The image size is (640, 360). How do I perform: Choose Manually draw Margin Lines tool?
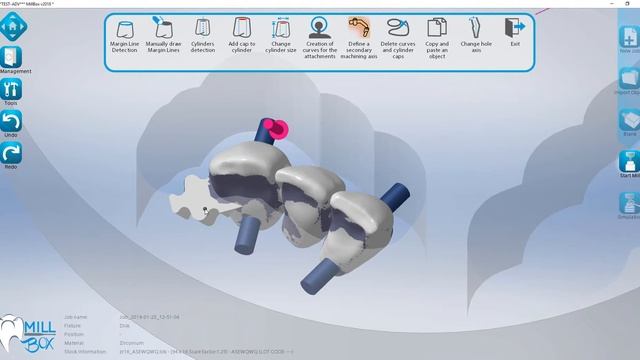point(163,36)
